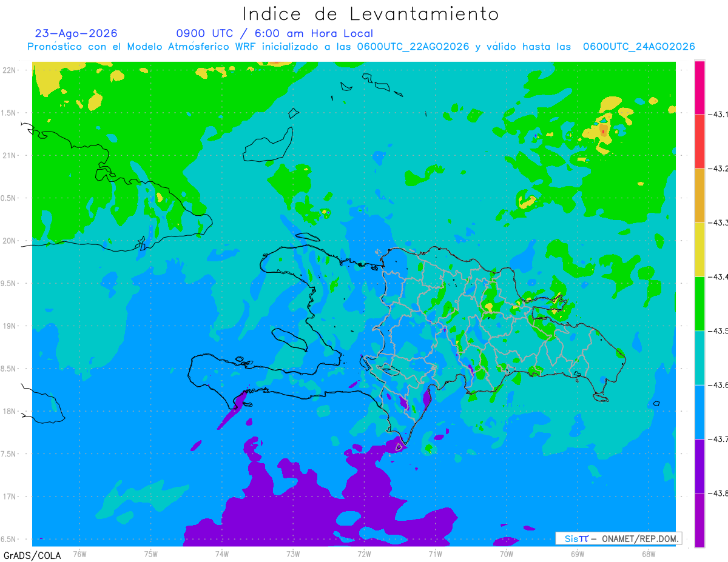Viewport: 728px width, 562px height.
Task: Click the '-43.1' colorbar value
Action: tap(718, 115)
